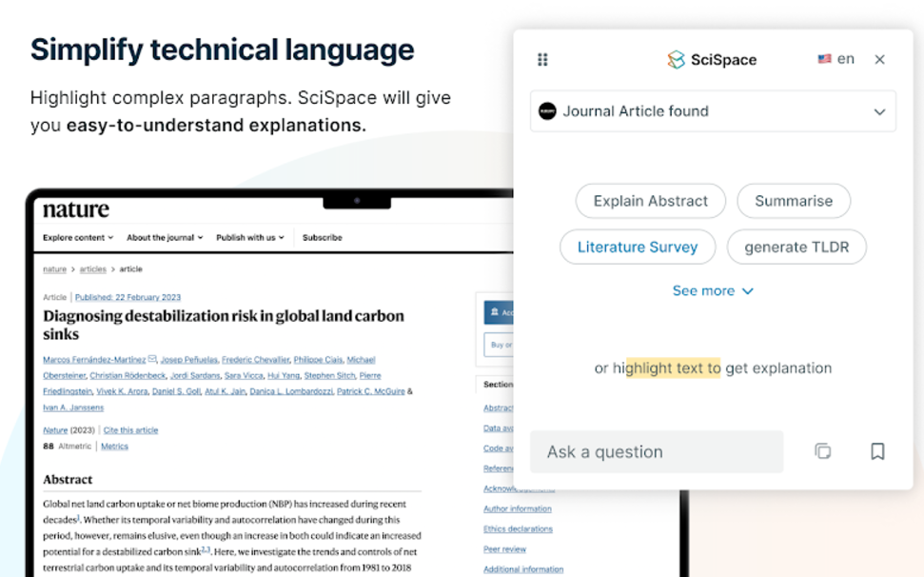The width and height of the screenshot is (924, 577).
Task: Open author Daniel S. Goll link
Action: (x=177, y=391)
